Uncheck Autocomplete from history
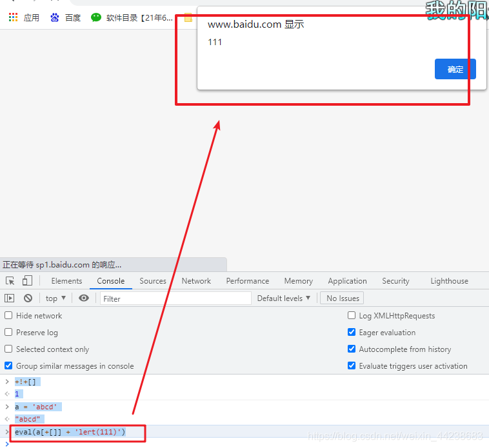 tap(352, 349)
